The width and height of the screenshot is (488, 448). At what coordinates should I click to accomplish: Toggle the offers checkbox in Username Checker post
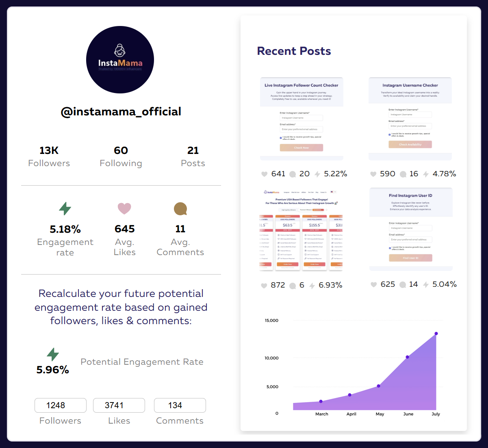click(x=390, y=135)
